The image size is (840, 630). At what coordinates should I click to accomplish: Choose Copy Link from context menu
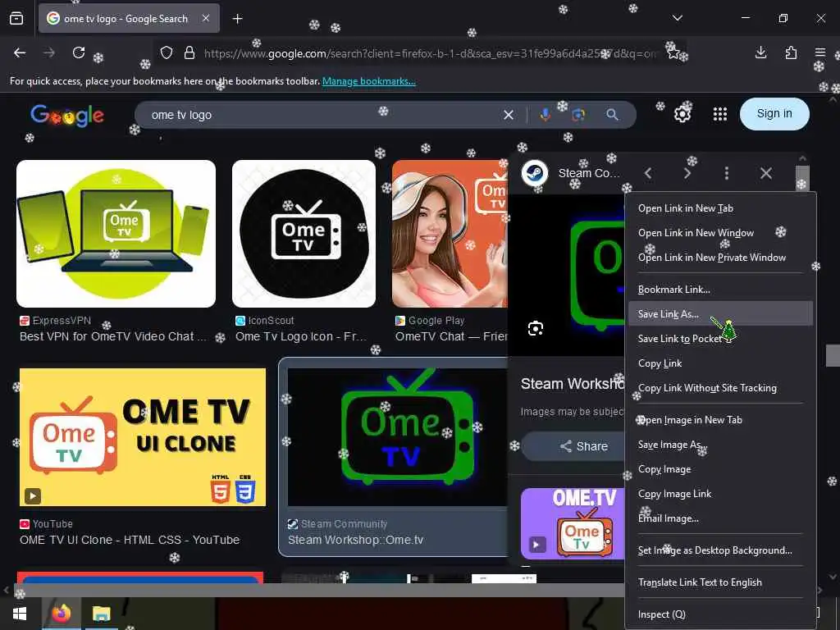720,363
